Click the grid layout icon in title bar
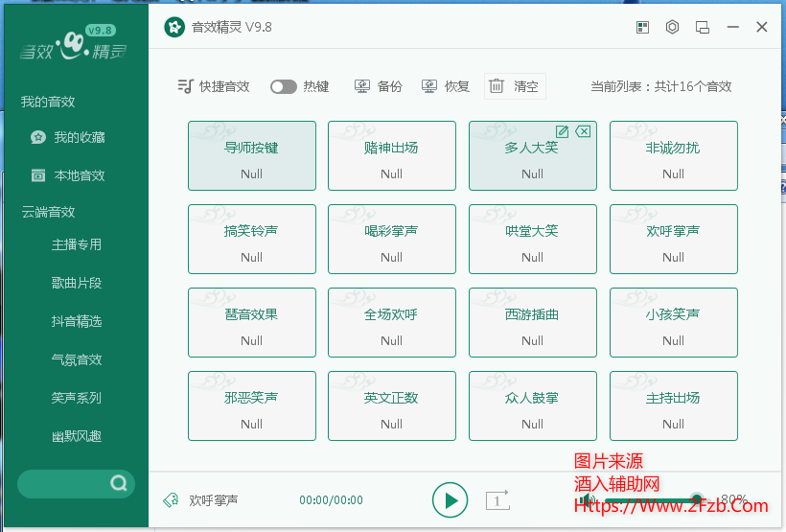786x532 pixels. tap(642, 27)
